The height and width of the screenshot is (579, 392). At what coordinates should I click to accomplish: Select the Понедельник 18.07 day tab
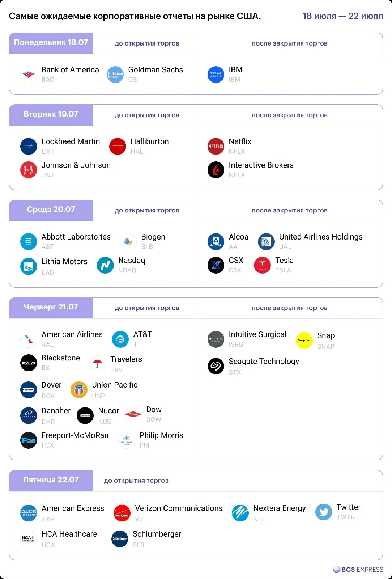[51, 43]
